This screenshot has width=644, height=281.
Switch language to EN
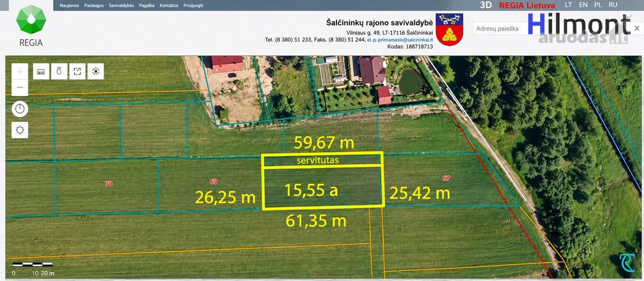point(583,5)
